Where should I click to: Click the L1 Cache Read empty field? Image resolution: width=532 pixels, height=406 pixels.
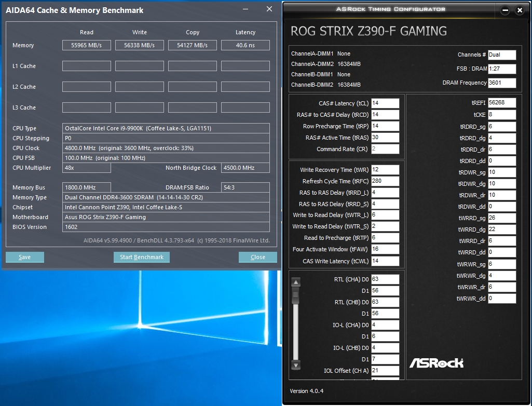tap(87, 66)
